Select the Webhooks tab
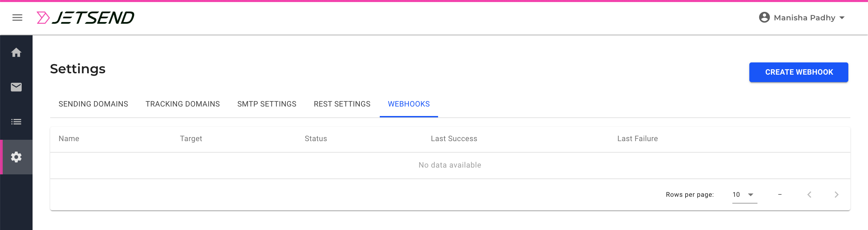Screen dimensions: 868x230 click(x=409, y=104)
